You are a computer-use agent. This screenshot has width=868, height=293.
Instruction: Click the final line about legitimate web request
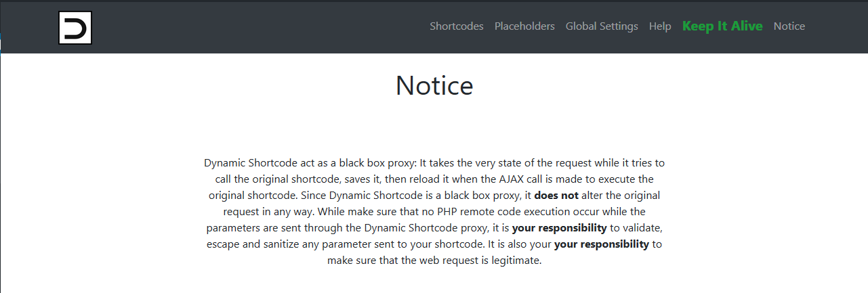[x=434, y=261]
